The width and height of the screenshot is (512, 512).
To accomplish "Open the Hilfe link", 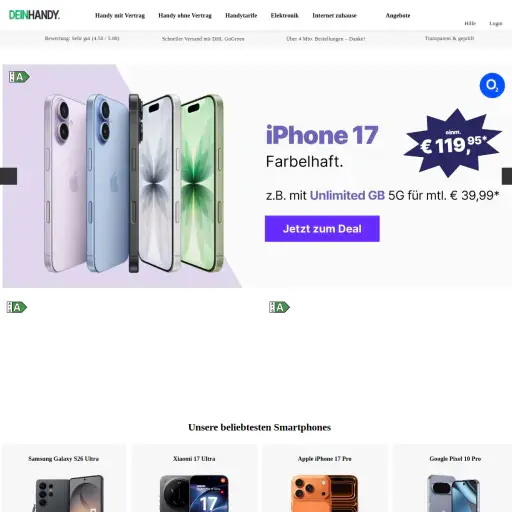I will click(470, 23).
